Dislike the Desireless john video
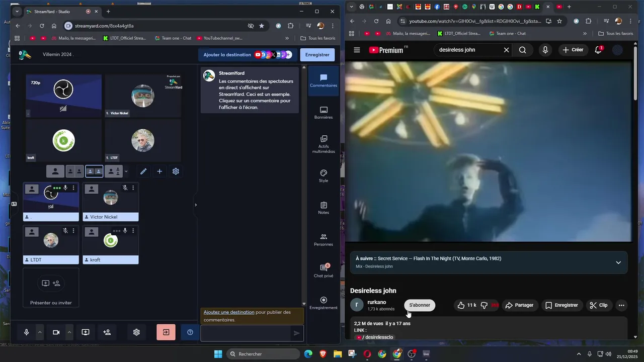This screenshot has width=644, height=362. pos(485,305)
